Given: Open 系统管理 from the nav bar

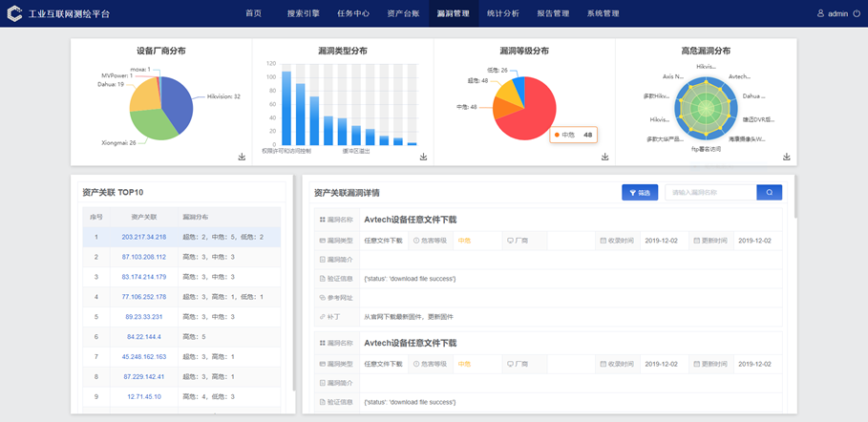Looking at the screenshot, I should tap(603, 14).
